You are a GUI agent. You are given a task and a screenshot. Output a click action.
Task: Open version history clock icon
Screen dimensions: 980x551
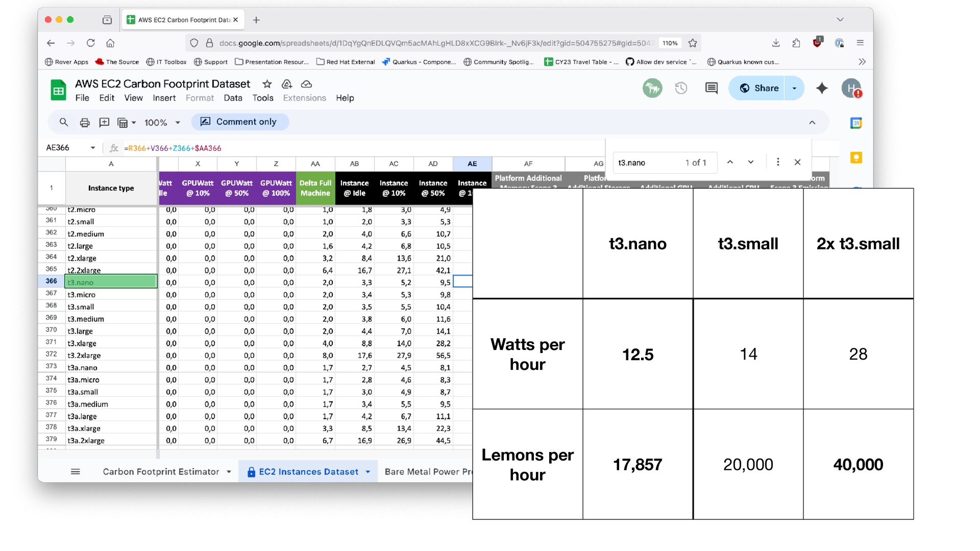pos(681,88)
